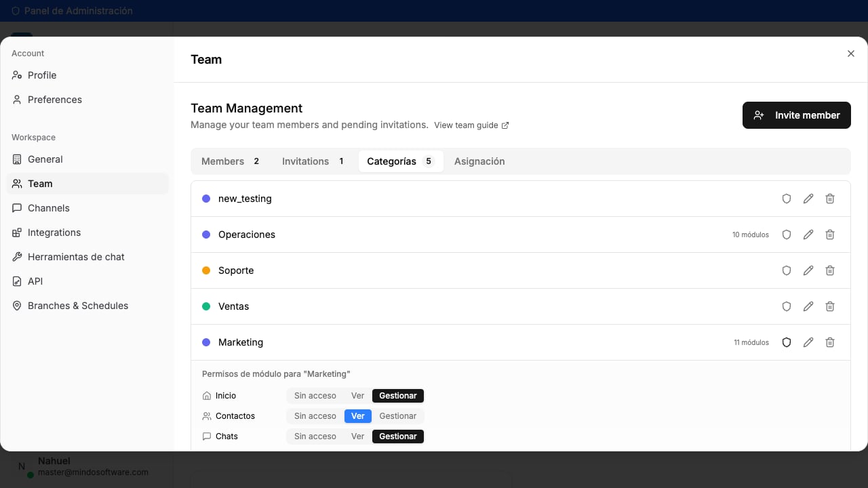
Task: Click the Soporte category name
Action: click(x=236, y=270)
